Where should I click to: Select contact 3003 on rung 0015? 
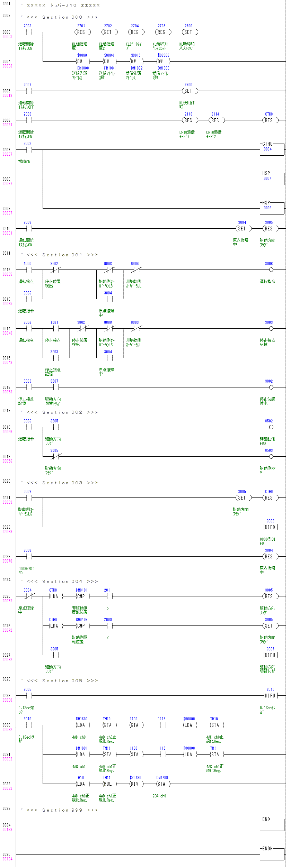56,358
